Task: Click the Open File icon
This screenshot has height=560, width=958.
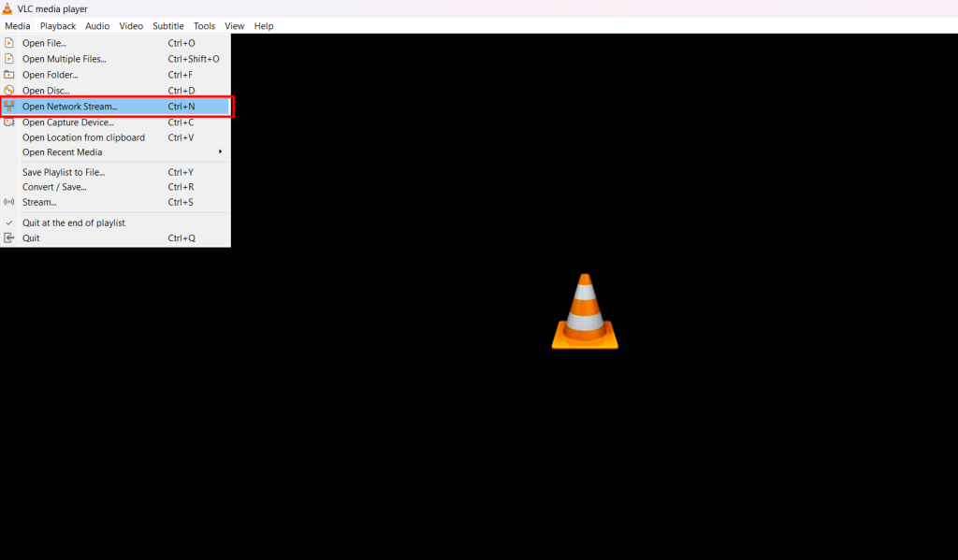Action: click(x=9, y=43)
